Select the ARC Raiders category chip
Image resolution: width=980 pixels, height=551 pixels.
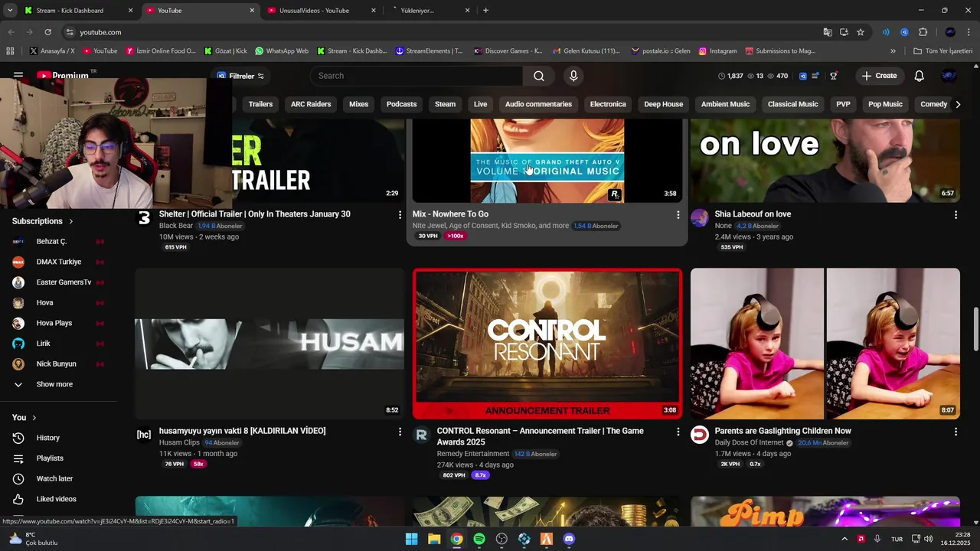coord(311,104)
